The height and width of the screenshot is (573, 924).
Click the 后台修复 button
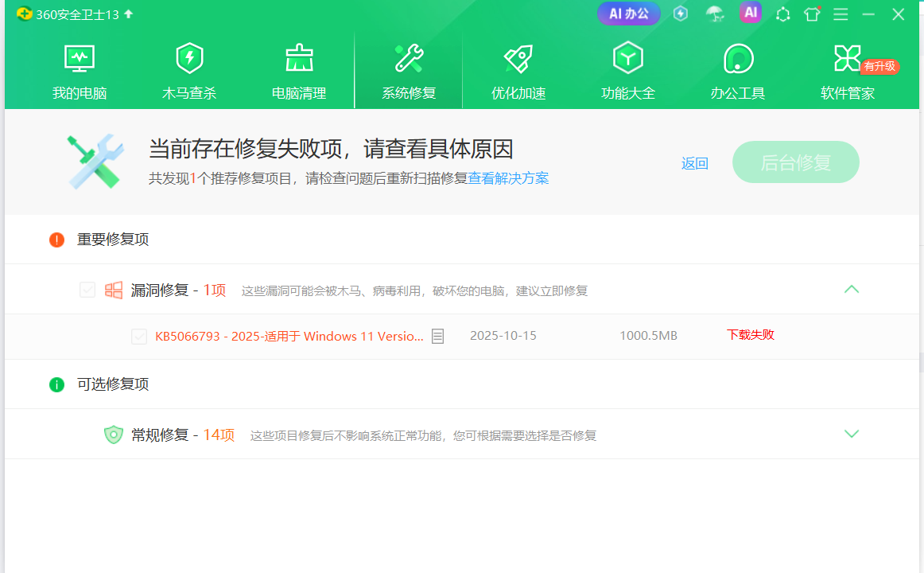pyautogui.click(x=795, y=162)
